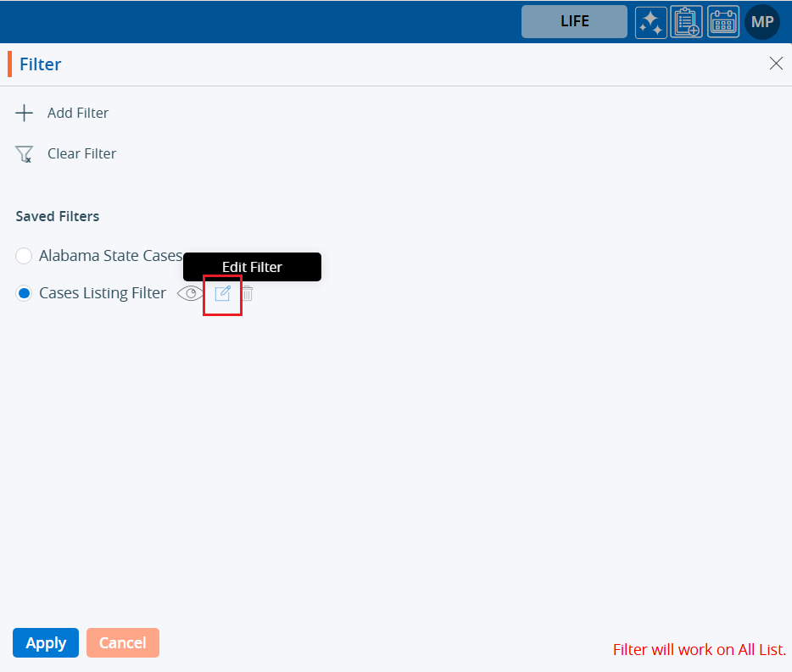This screenshot has width=792, height=672.
Task: Open the calendar icon in header
Action: tap(722, 22)
